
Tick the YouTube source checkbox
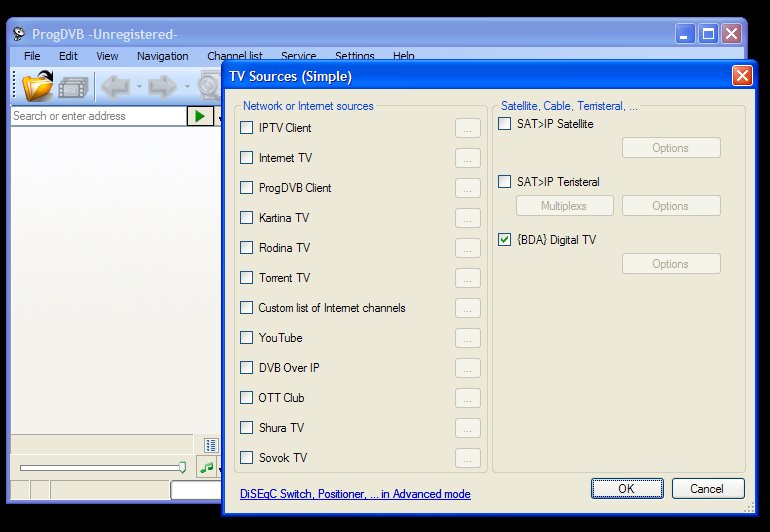tap(247, 338)
